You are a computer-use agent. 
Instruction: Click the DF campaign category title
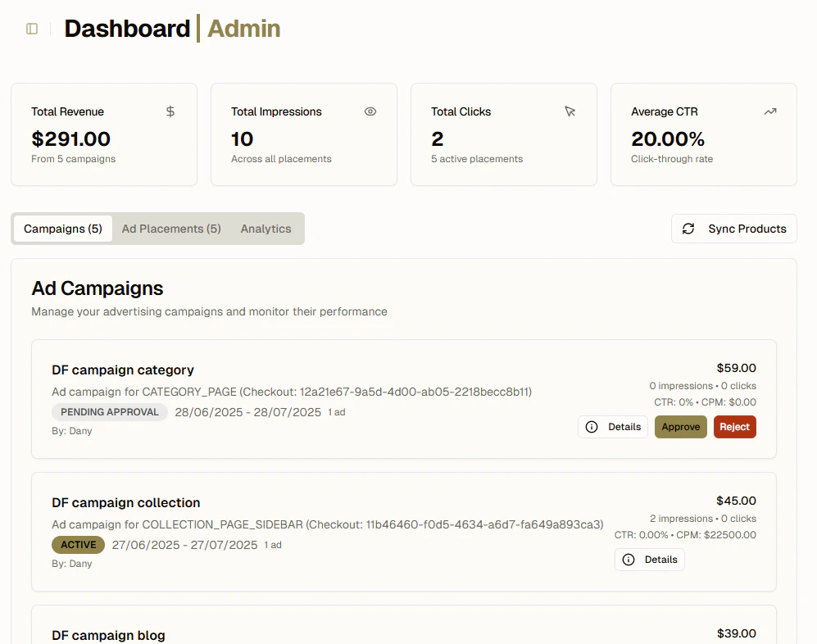coord(123,370)
